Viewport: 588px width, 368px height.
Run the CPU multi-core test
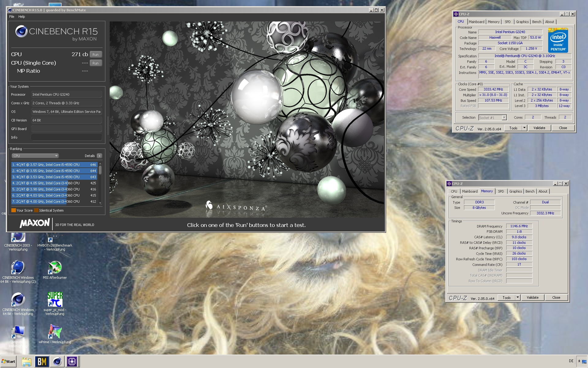pyautogui.click(x=96, y=54)
